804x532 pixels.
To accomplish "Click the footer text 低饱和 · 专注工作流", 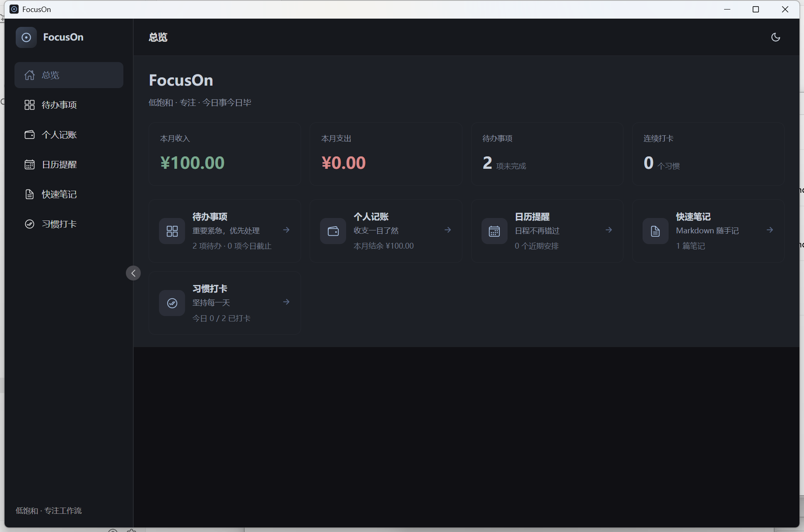I will 49,510.
